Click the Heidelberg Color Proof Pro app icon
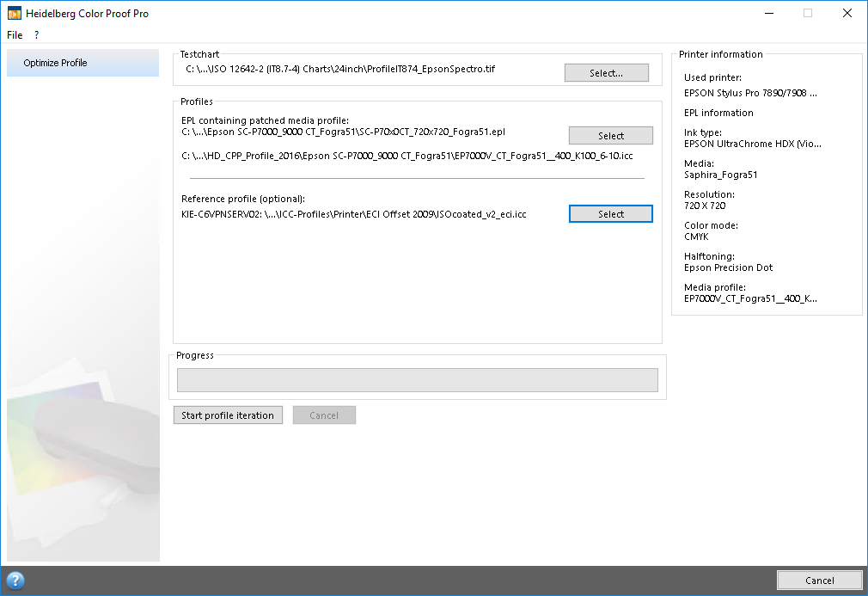 pyautogui.click(x=15, y=13)
